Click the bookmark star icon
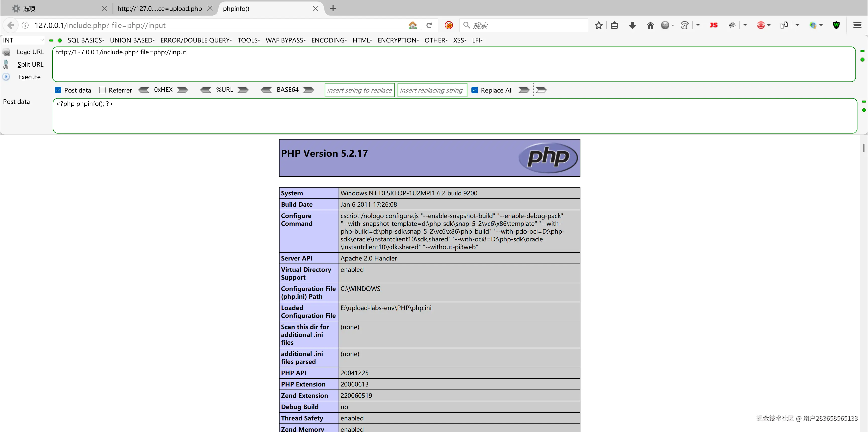The width and height of the screenshot is (868, 432). [x=599, y=25]
